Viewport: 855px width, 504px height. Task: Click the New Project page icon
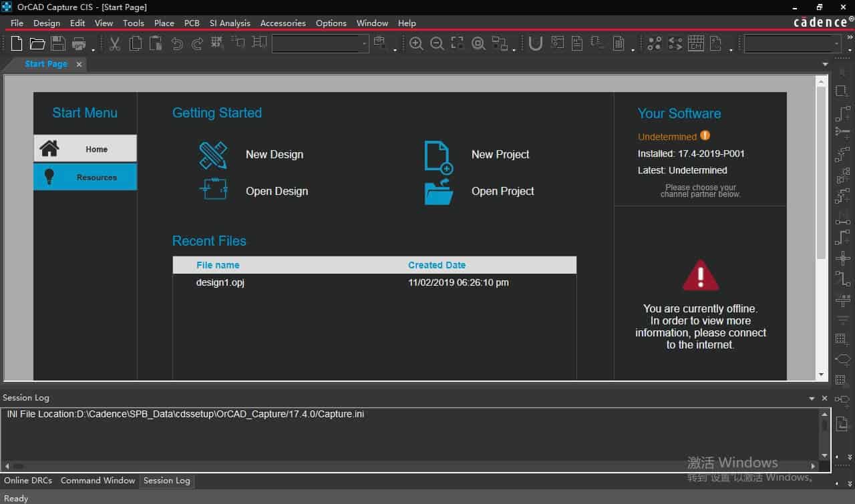coord(439,156)
